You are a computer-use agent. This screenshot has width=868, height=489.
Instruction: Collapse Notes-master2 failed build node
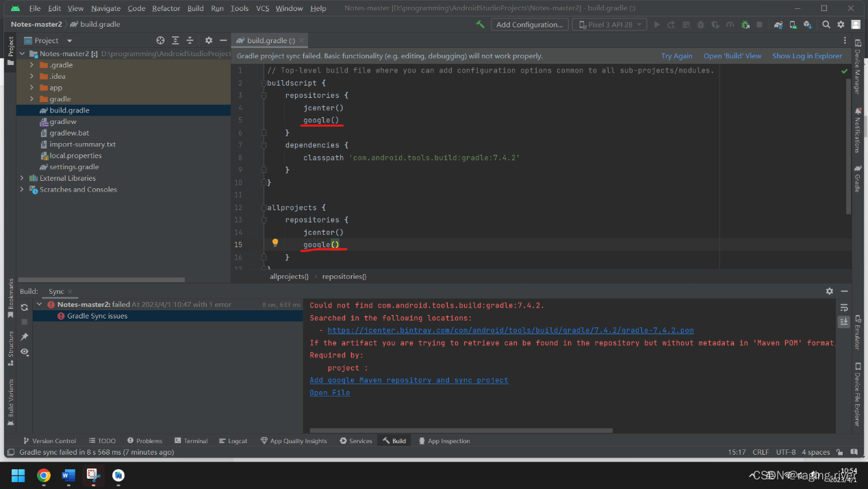(x=40, y=304)
